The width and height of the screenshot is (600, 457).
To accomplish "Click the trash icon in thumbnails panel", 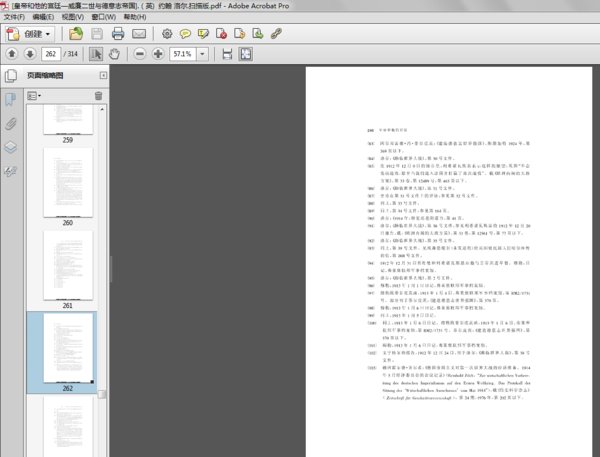I will tap(98, 96).
